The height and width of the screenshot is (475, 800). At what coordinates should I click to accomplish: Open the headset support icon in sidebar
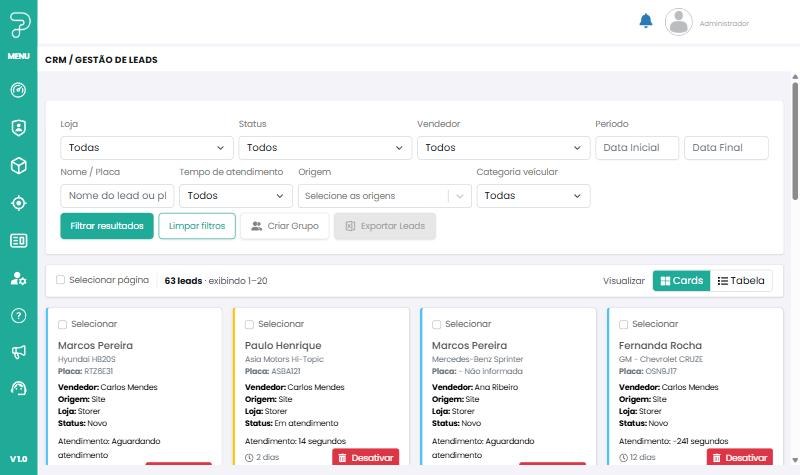pyautogui.click(x=18, y=388)
